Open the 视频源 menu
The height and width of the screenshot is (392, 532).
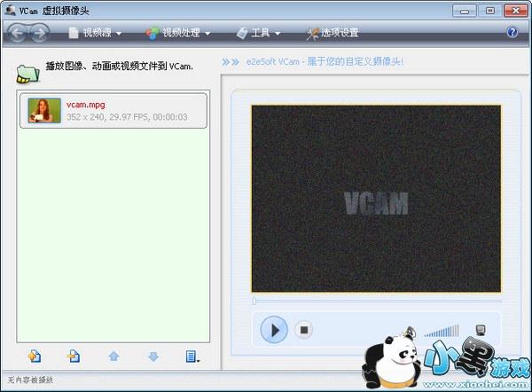97,33
